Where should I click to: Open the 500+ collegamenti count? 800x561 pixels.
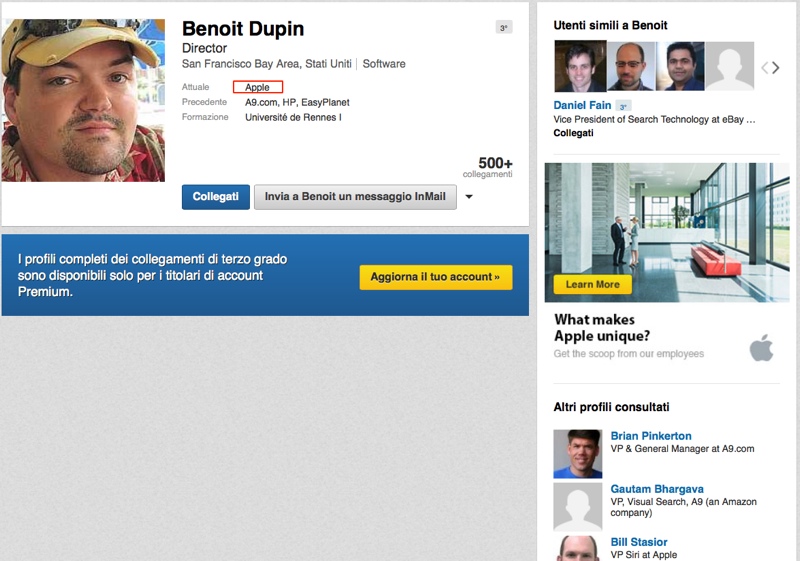coord(488,167)
